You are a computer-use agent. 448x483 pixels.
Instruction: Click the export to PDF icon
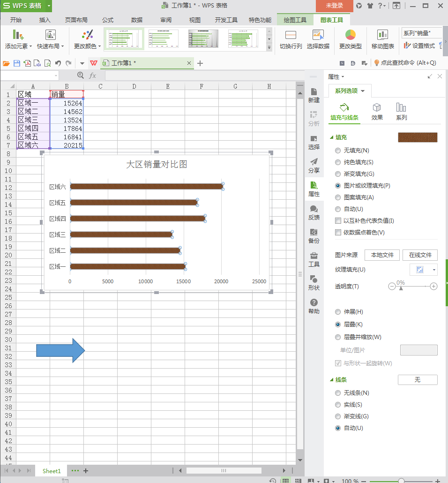click(x=27, y=63)
